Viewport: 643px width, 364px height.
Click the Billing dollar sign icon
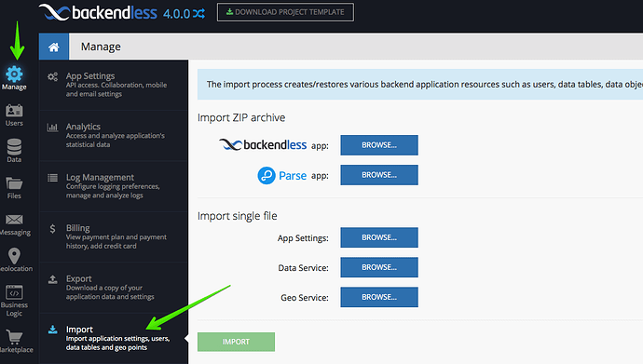coord(52,228)
